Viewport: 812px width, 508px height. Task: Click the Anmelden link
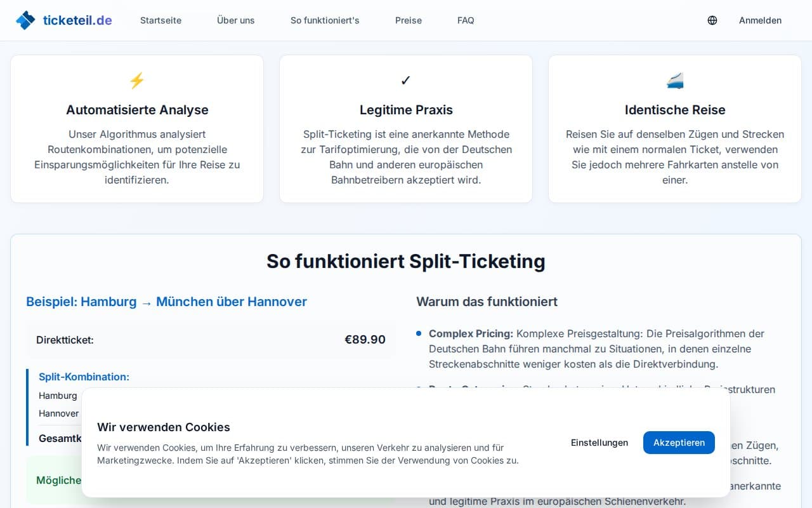760,20
